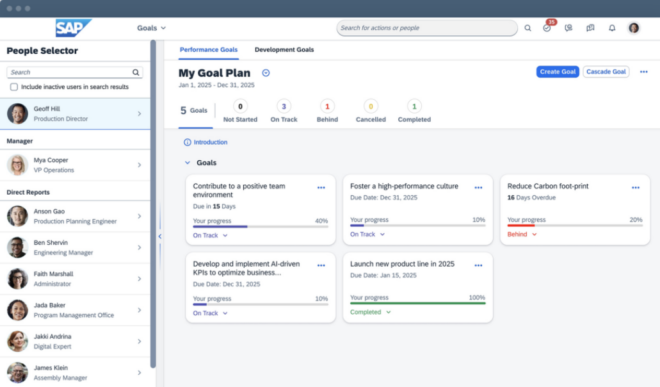Click the header search magnifier icon
This screenshot has height=387, width=660.
(527, 28)
